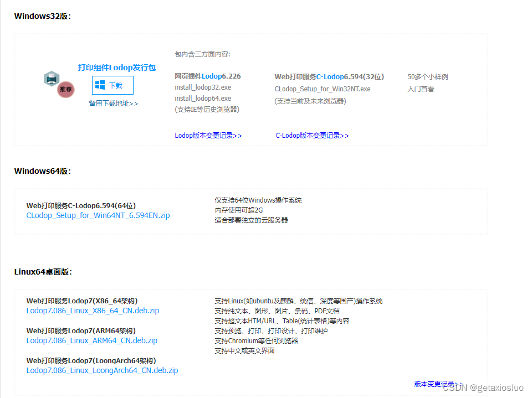Click the red 推荐 badge icon

(65, 90)
